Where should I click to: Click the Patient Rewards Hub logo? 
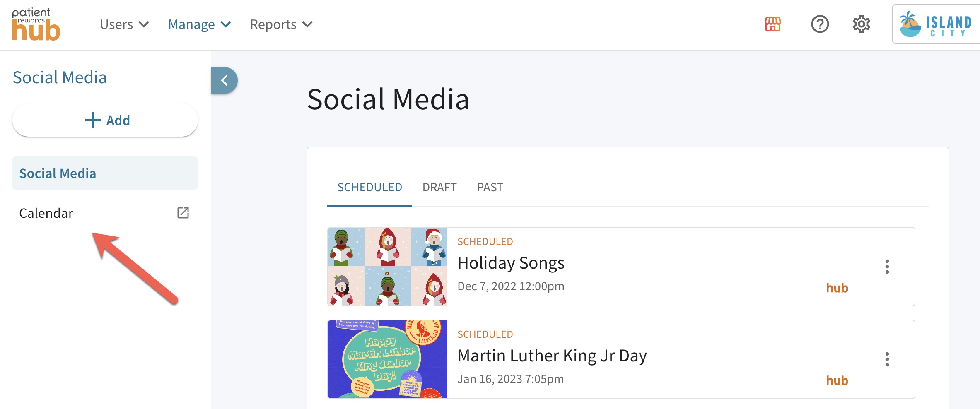pyautogui.click(x=36, y=24)
